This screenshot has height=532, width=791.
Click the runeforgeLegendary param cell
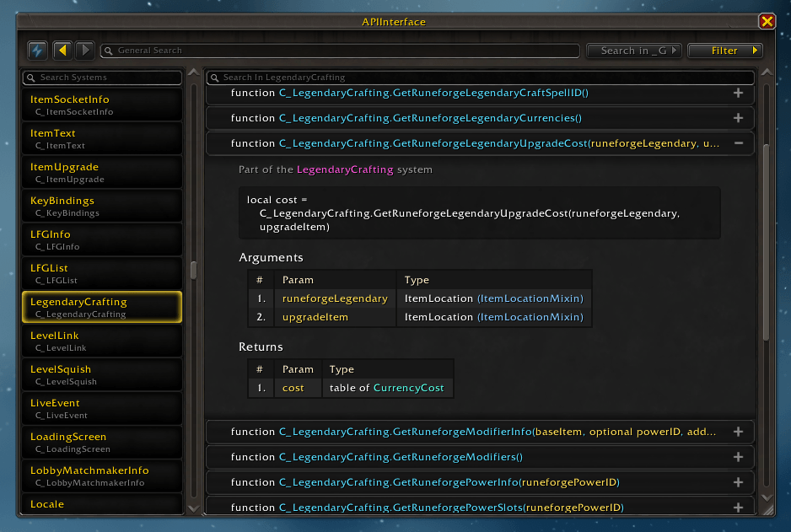tap(335, 298)
